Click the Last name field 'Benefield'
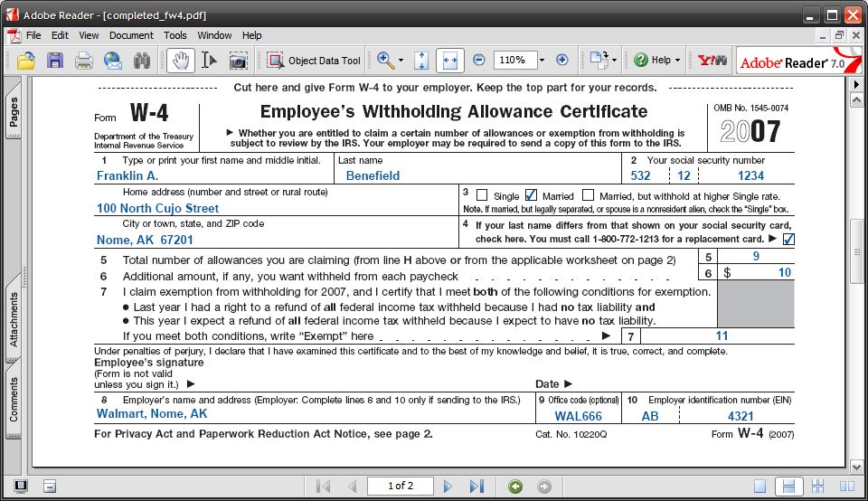The width and height of the screenshot is (868, 501). [479, 176]
